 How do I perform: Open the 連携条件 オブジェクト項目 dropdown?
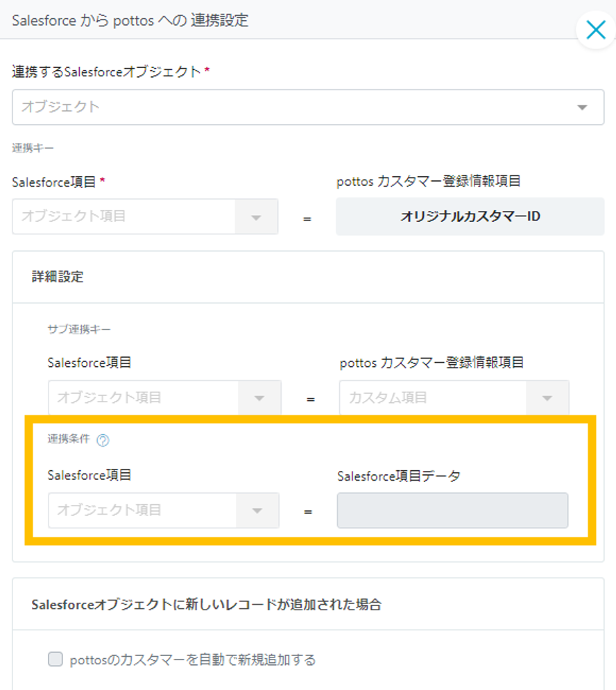[163, 510]
